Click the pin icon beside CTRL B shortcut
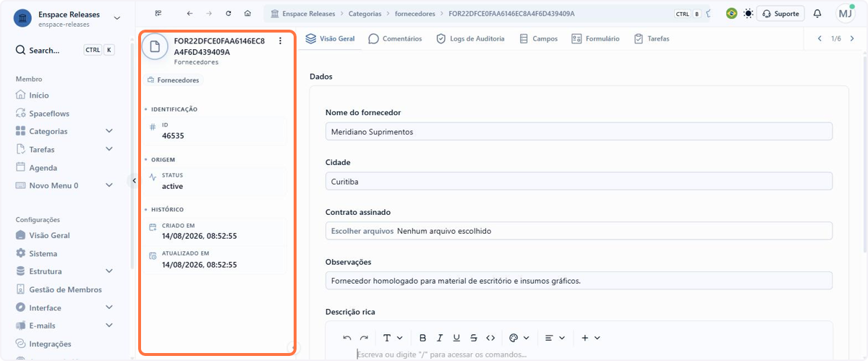868x361 pixels. 707,14
